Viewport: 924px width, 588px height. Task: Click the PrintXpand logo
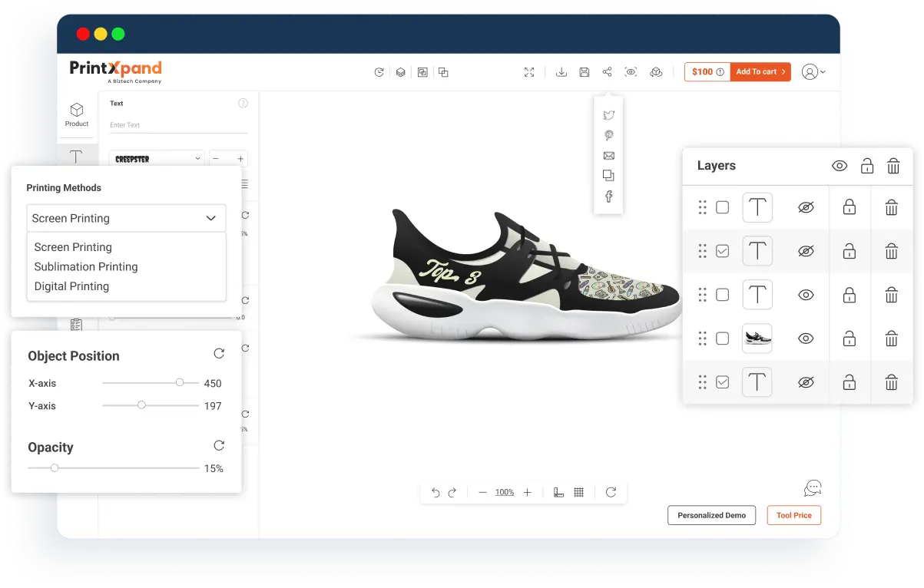(116, 71)
